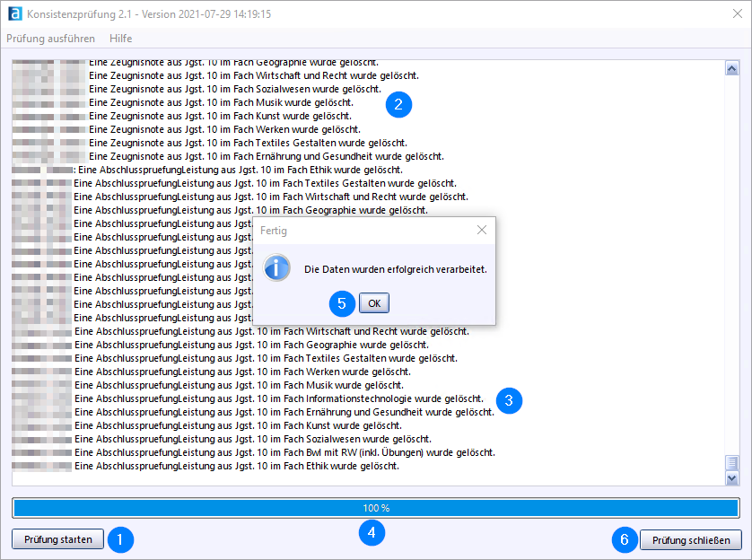Select the AbschlusspruefungLeistung line for Fach Musik
Screen dimensions: 752x560
pyautogui.click(x=239, y=385)
